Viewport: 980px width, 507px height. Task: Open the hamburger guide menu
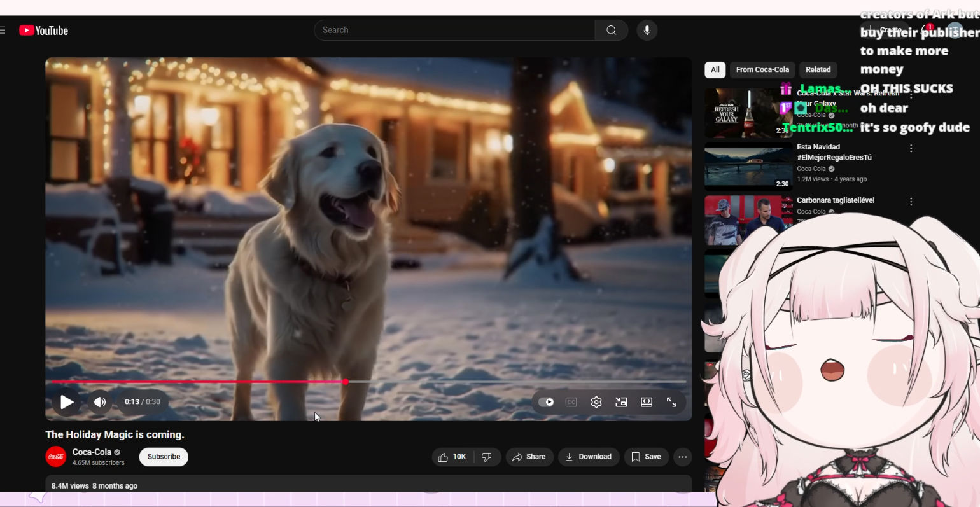point(3,31)
